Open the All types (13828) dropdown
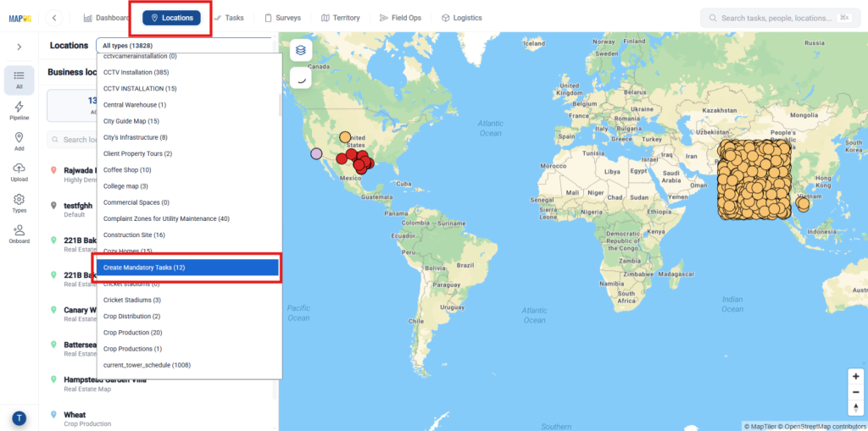Viewport: 868px width, 431px height. coord(186,46)
